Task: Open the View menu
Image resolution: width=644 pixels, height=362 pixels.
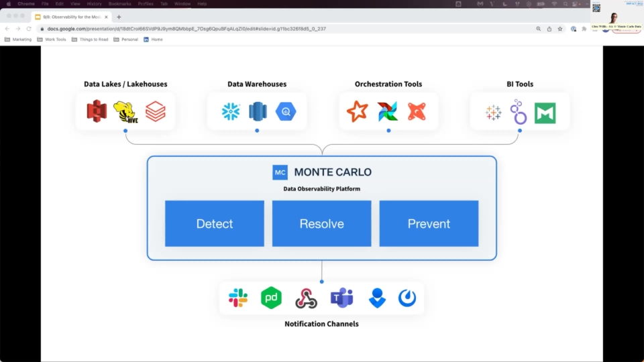Action: pyautogui.click(x=75, y=4)
